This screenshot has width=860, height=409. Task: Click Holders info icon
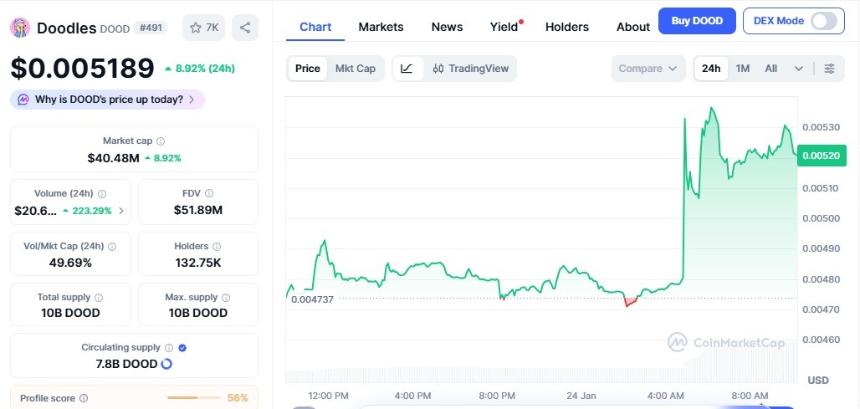click(217, 247)
